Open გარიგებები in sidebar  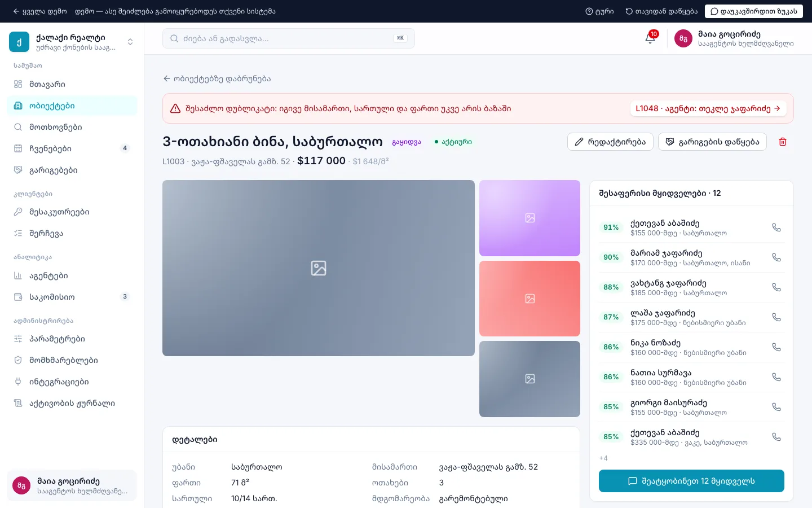pos(72,170)
